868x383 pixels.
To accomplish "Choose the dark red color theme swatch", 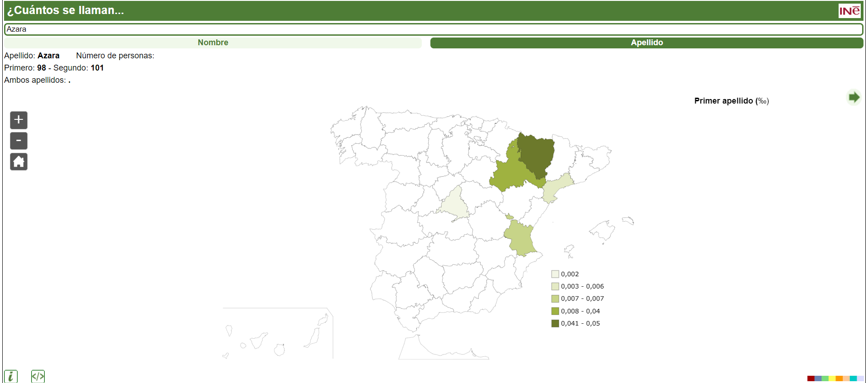I will pyautogui.click(x=811, y=378).
